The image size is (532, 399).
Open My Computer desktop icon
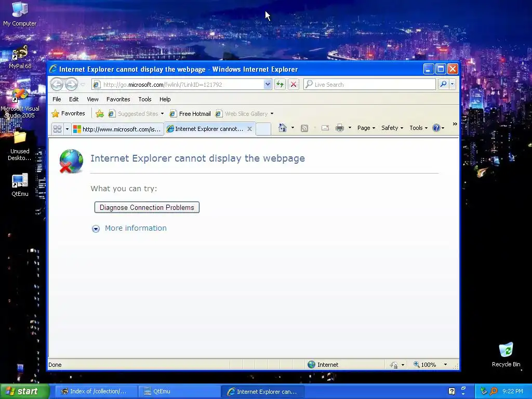pos(20,14)
